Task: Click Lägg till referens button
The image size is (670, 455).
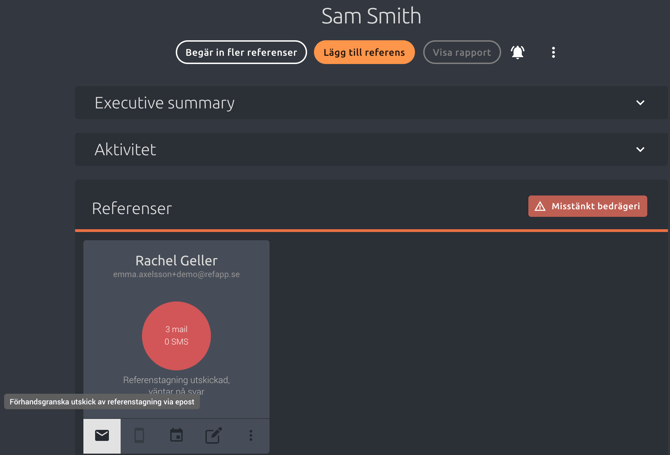Action: pyautogui.click(x=364, y=52)
